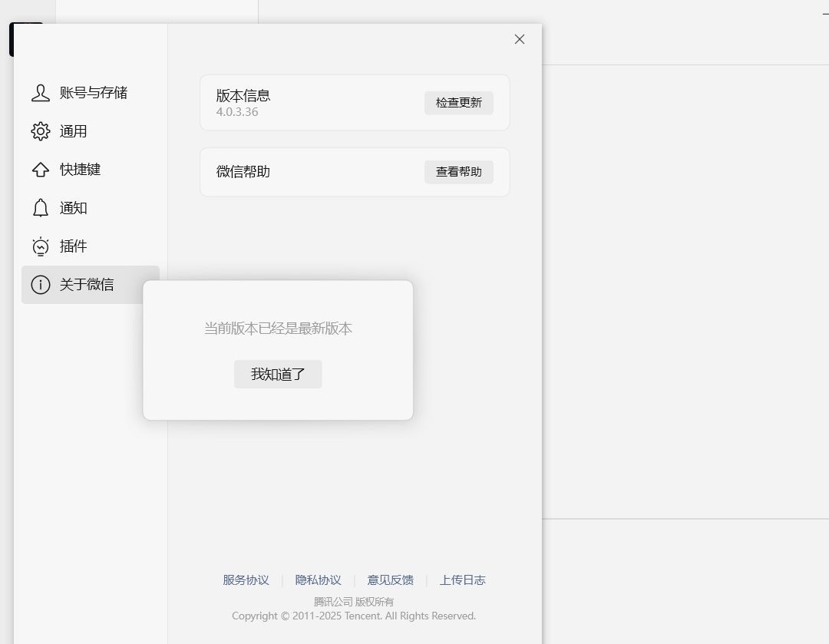Click the account profile icon in sidebar

(40, 93)
